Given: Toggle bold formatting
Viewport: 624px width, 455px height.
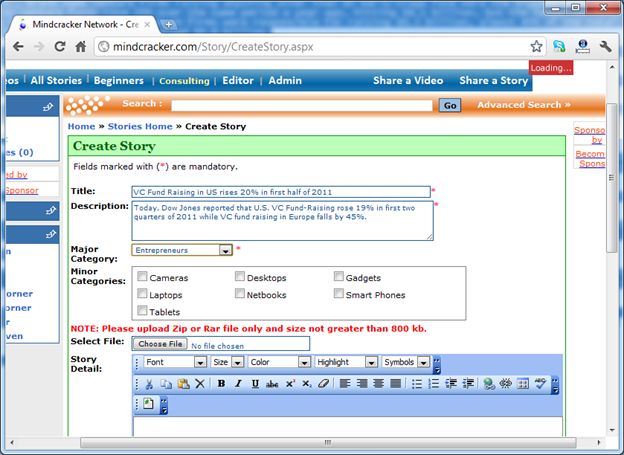Looking at the screenshot, I should click(x=221, y=384).
